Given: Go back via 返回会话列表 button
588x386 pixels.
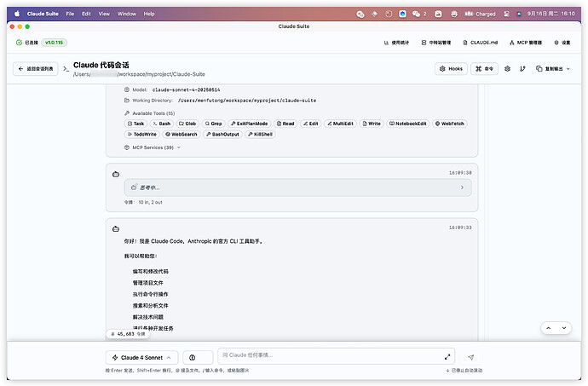Looking at the screenshot, I should 36,69.
